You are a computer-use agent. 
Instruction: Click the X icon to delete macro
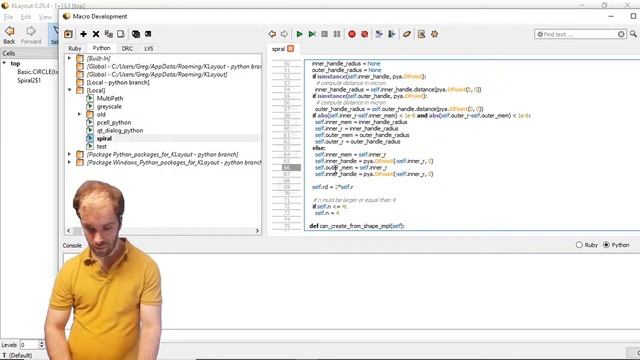click(96, 34)
